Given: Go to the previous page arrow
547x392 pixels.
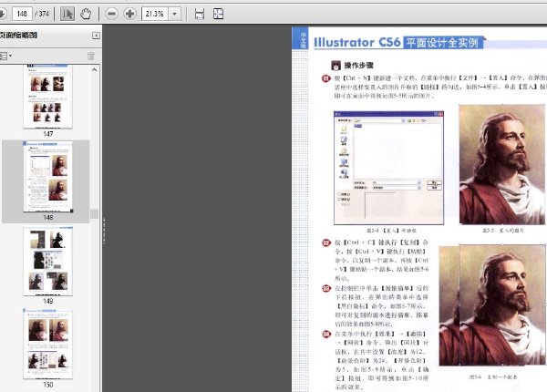Looking at the screenshot, I should pyautogui.click(x=2, y=14).
